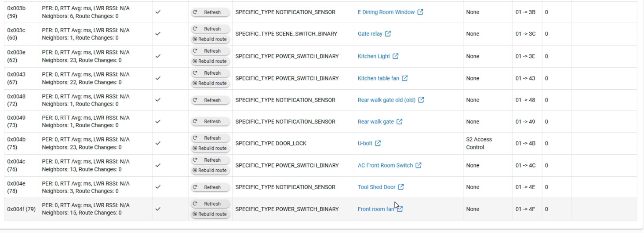Click the Kitchen table fan device link
The width and height of the screenshot is (644, 233).
coord(378,78)
